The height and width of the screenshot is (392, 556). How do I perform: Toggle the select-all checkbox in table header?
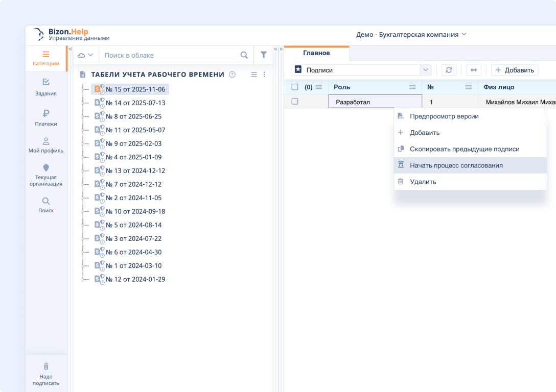[295, 87]
